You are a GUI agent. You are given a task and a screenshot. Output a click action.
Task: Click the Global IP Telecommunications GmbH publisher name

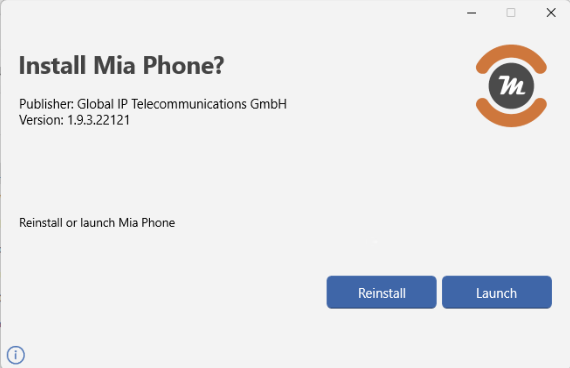(182, 104)
